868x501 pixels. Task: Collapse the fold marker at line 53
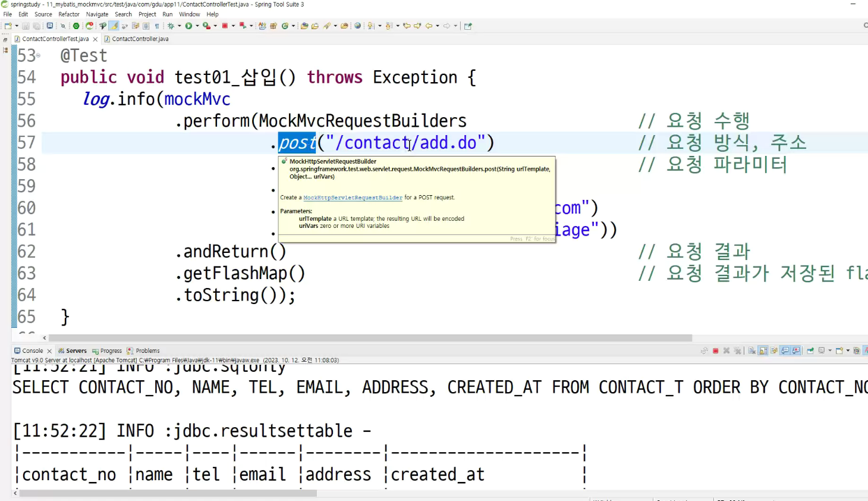click(39, 55)
